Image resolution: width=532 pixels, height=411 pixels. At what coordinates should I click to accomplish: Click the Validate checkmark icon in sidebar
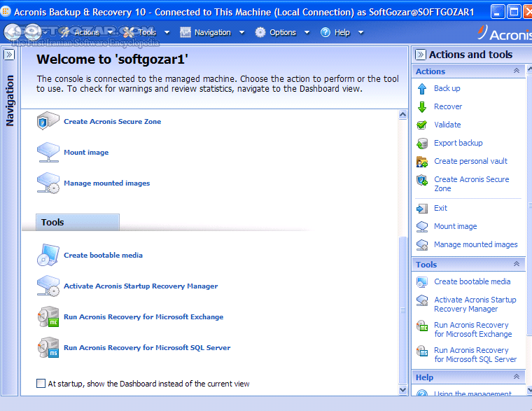tap(421, 125)
